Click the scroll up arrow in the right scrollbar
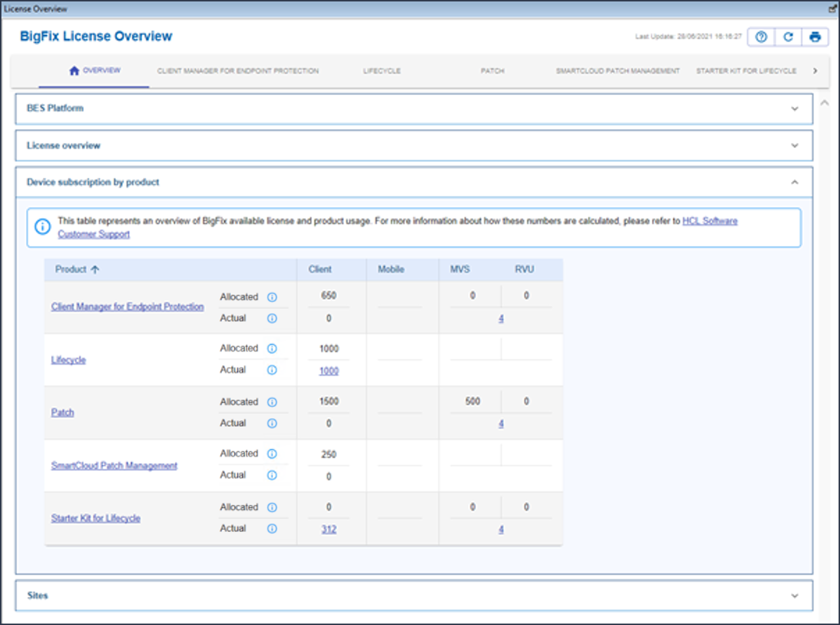The height and width of the screenshot is (625, 840). click(x=825, y=103)
